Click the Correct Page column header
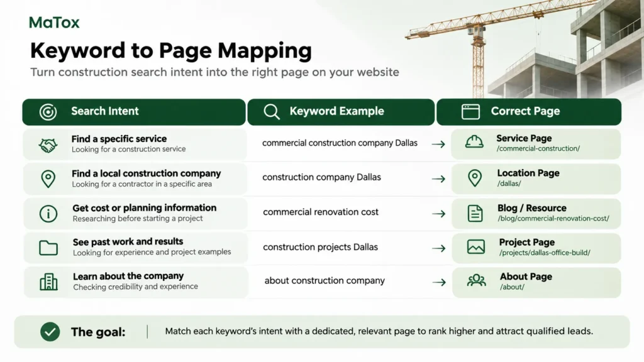Viewport: 644px width, 362px height. 529,112
